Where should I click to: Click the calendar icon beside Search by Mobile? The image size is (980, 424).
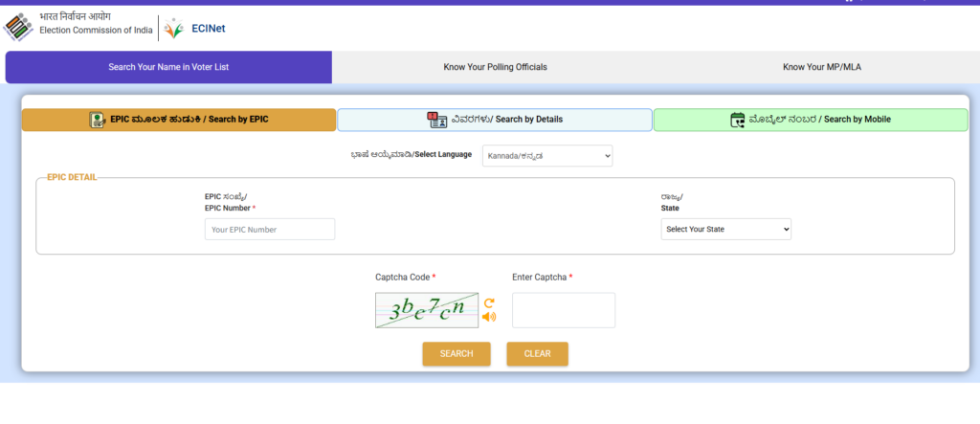tap(737, 120)
